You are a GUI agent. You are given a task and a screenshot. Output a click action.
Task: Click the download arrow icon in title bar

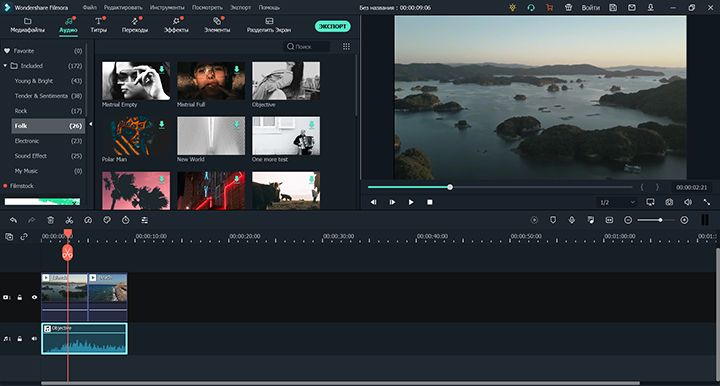[651, 8]
